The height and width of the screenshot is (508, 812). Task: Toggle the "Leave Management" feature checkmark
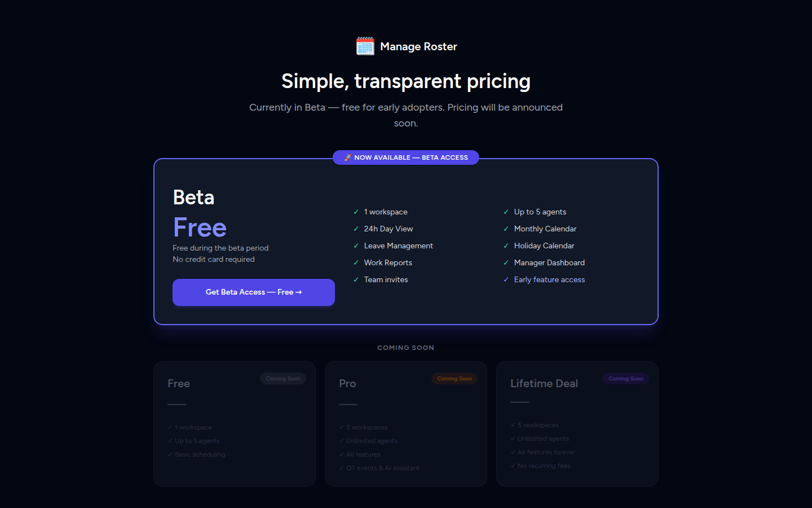356,246
